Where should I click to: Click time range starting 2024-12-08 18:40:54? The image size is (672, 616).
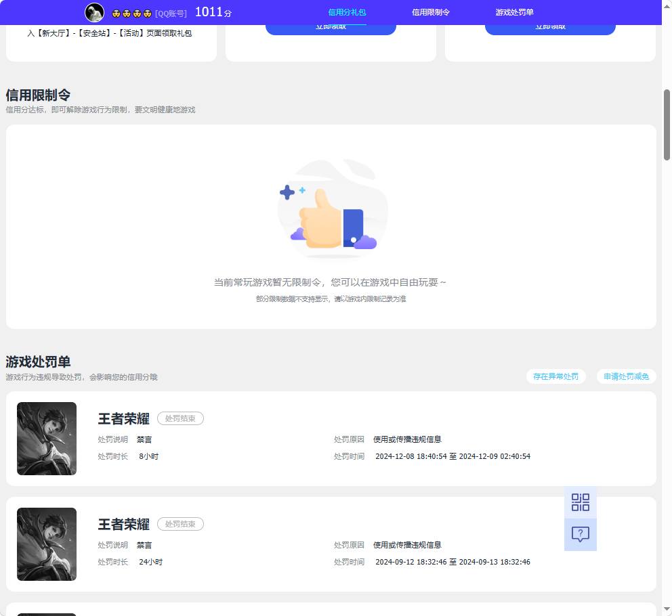point(453,457)
